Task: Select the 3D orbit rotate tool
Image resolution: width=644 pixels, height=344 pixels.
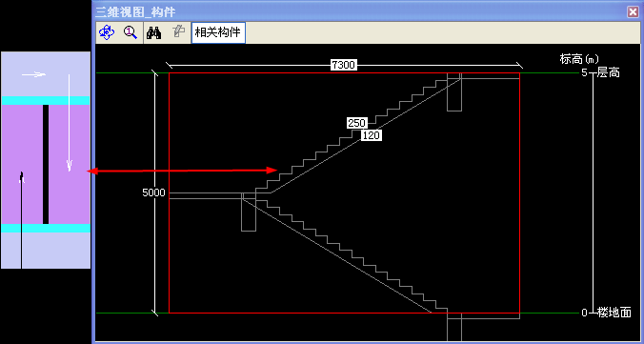Action: coord(107,33)
